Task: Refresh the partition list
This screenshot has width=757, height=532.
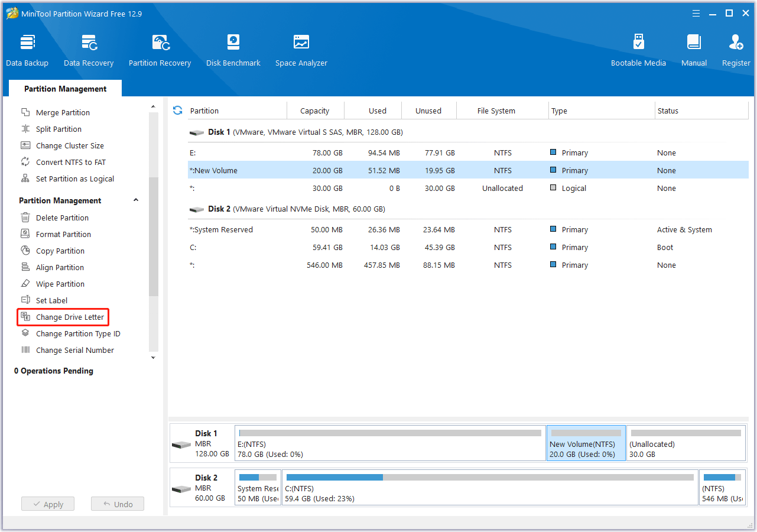Action: point(177,110)
